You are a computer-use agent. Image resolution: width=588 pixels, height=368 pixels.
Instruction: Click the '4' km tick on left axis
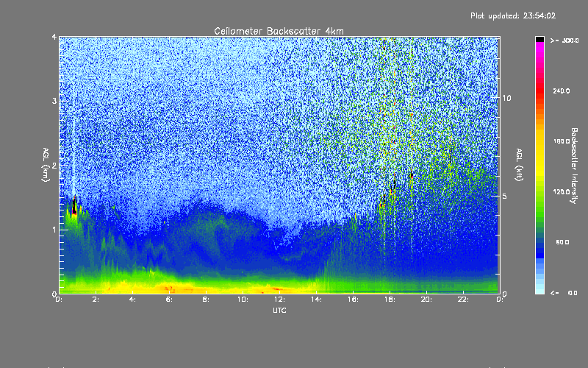[54, 37]
